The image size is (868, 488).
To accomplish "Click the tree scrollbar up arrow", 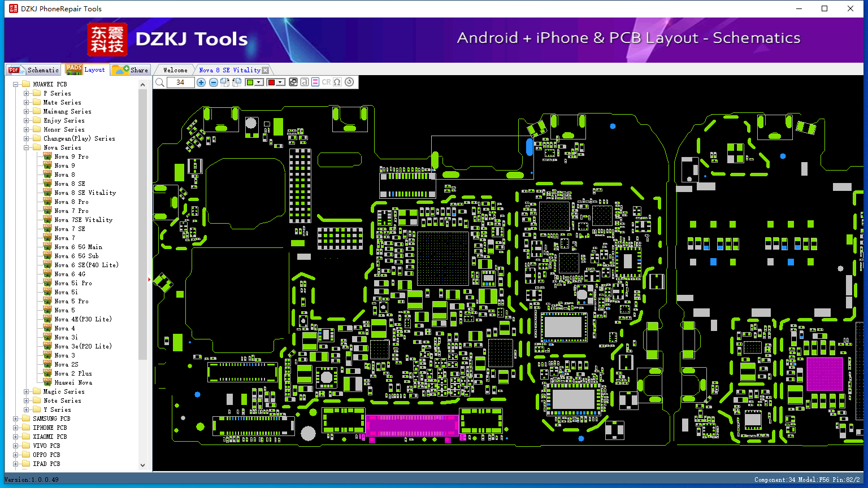I will (x=142, y=85).
